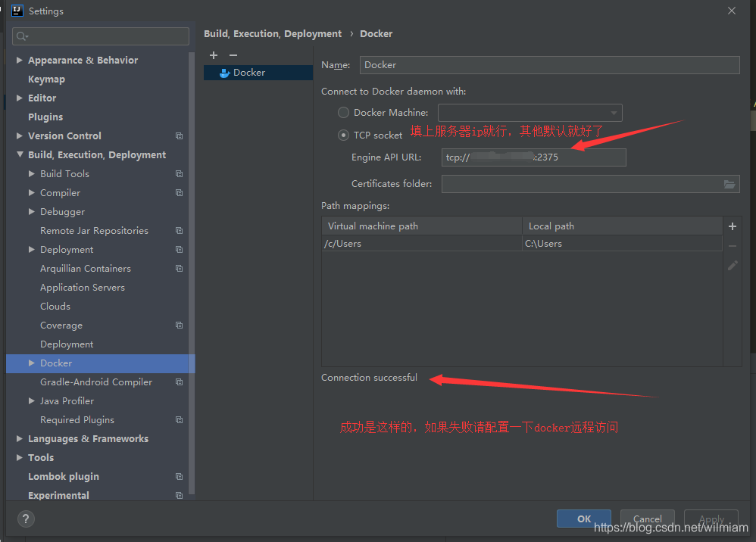Collapse Build, Execution, Deployment section
756x542 pixels.
(x=19, y=154)
